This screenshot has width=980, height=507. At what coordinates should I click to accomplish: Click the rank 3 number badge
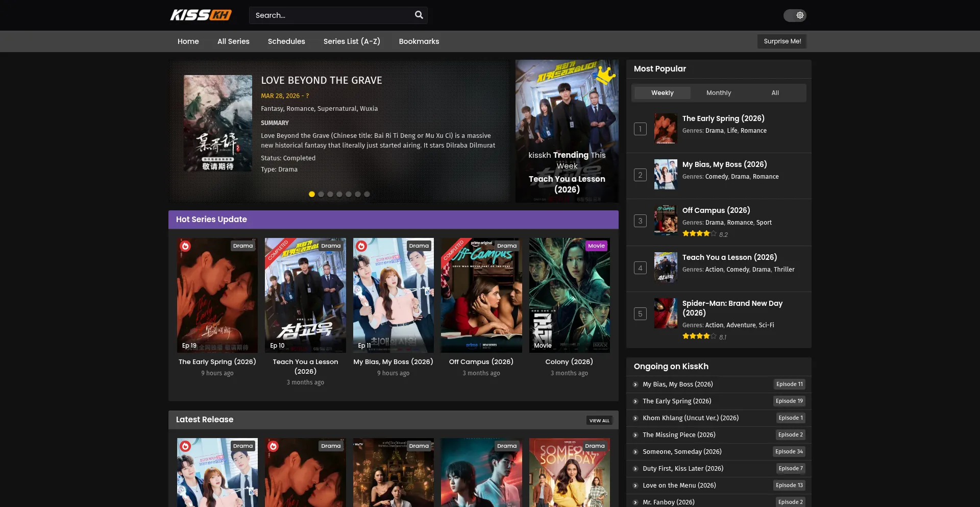640,221
